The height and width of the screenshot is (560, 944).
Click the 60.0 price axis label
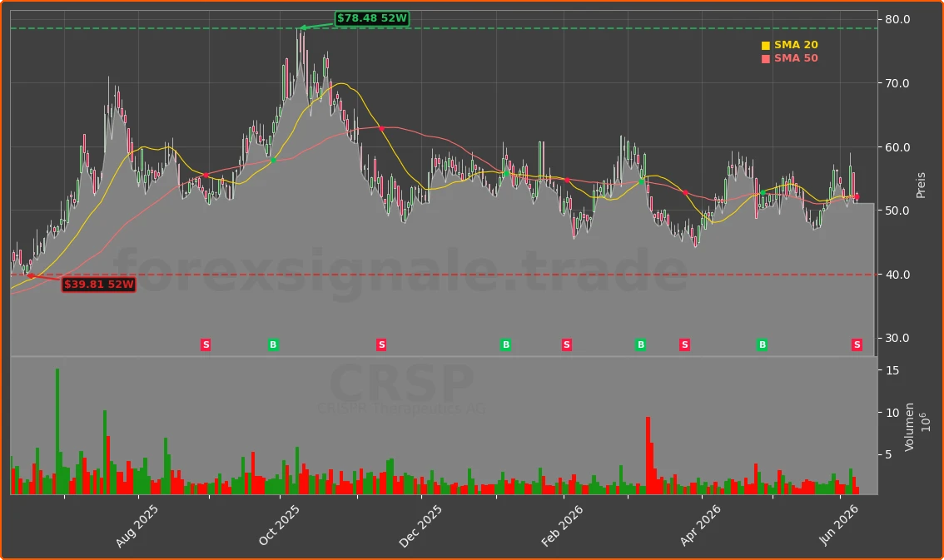(x=897, y=146)
